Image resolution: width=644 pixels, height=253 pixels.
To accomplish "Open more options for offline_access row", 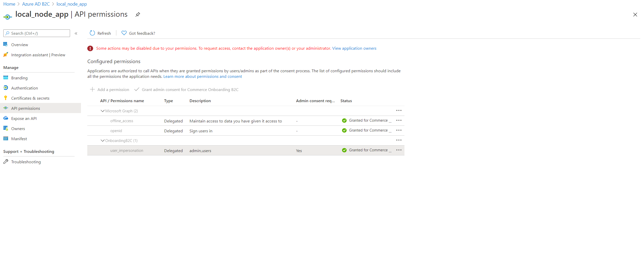I will coord(399,120).
